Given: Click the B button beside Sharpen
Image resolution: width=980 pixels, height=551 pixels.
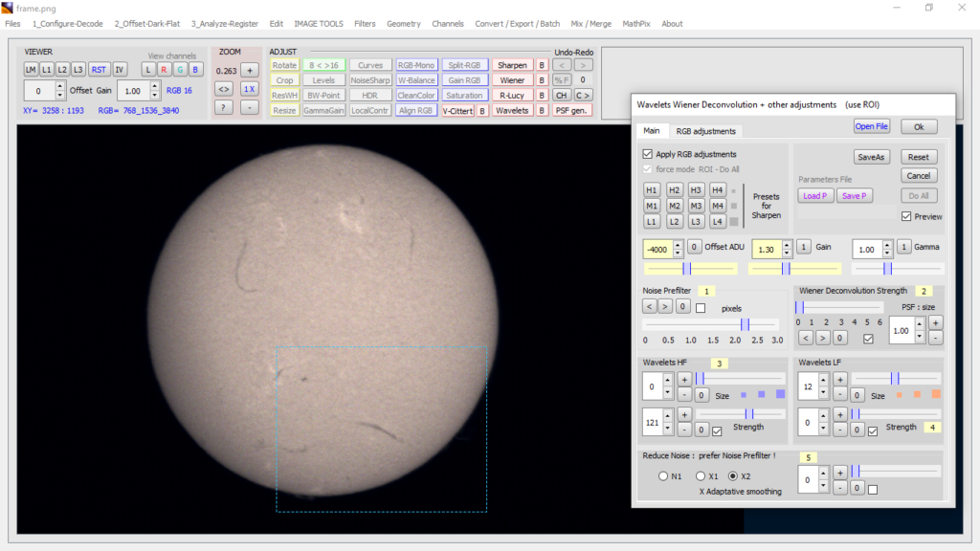Looking at the screenshot, I should [542, 65].
